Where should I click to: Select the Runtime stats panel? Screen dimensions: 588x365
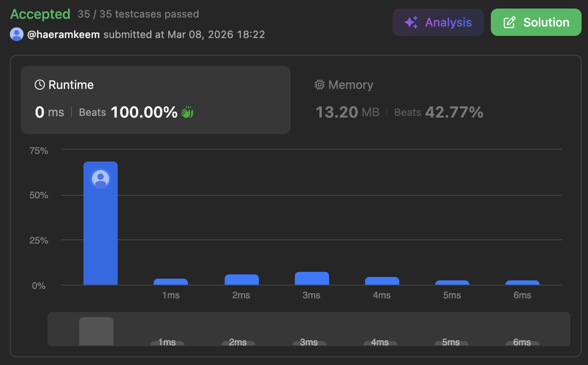156,100
